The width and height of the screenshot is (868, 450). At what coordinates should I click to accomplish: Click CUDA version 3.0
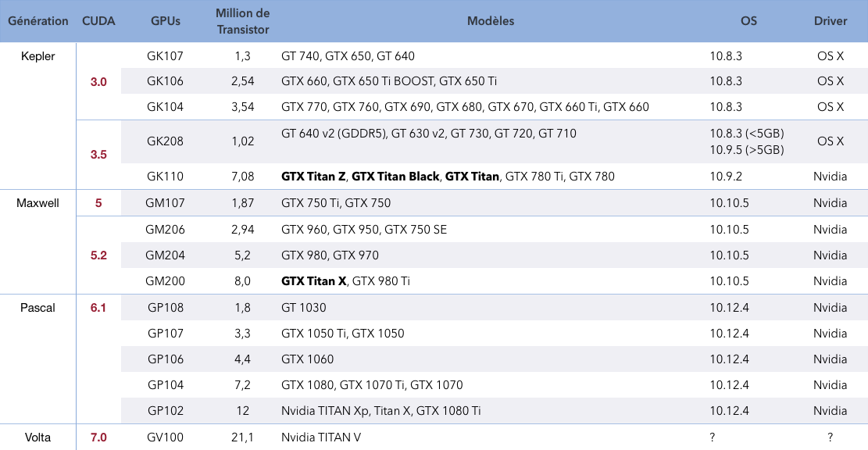coord(98,82)
